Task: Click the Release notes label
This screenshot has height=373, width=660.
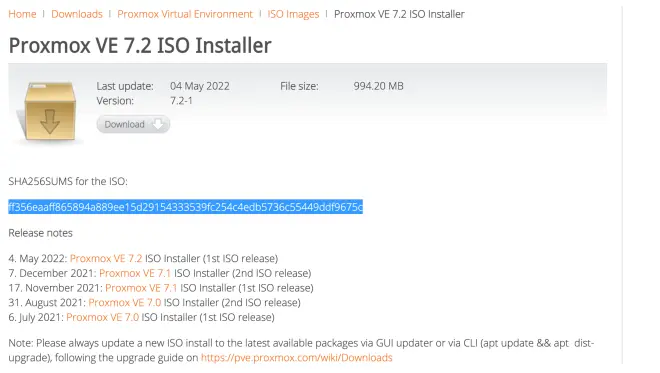Action: coord(40,233)
